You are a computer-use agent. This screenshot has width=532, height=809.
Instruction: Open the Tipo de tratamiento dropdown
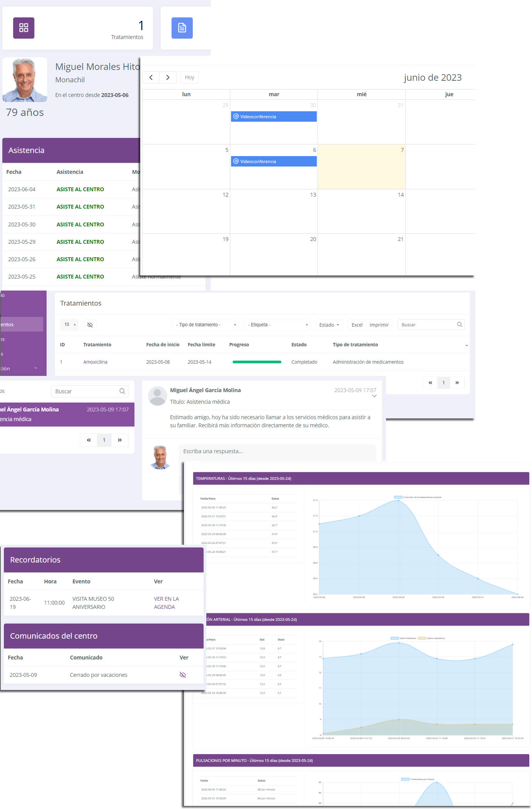pos(206,325)
